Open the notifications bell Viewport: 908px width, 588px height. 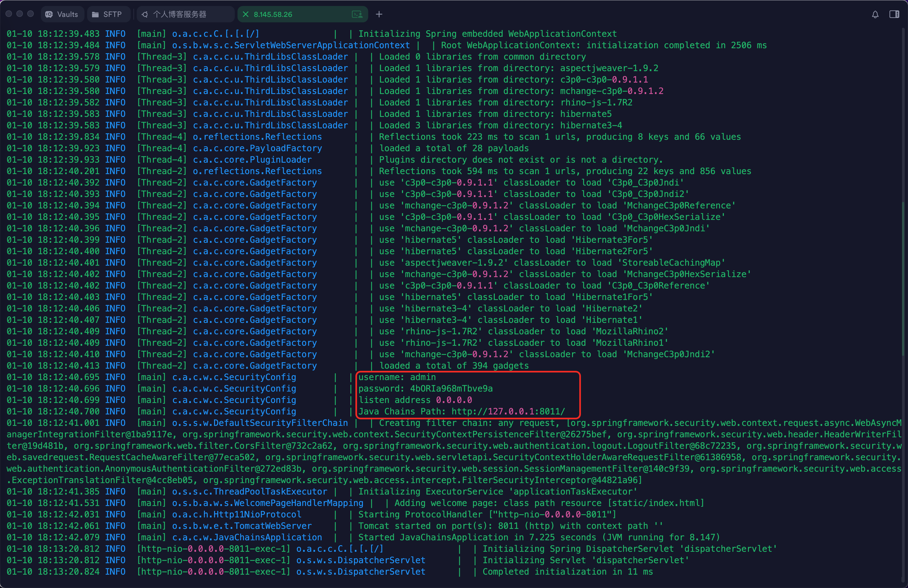[x=875, y=14]
